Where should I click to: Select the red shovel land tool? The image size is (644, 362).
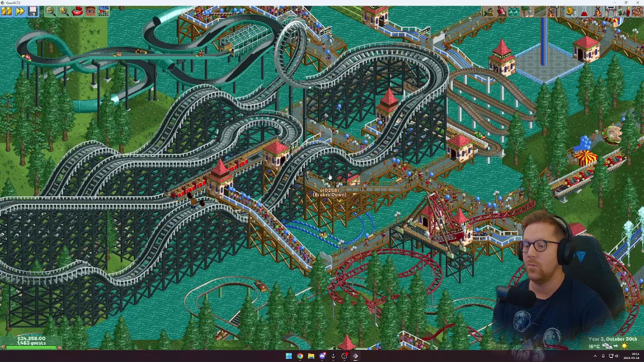(501, 11)
